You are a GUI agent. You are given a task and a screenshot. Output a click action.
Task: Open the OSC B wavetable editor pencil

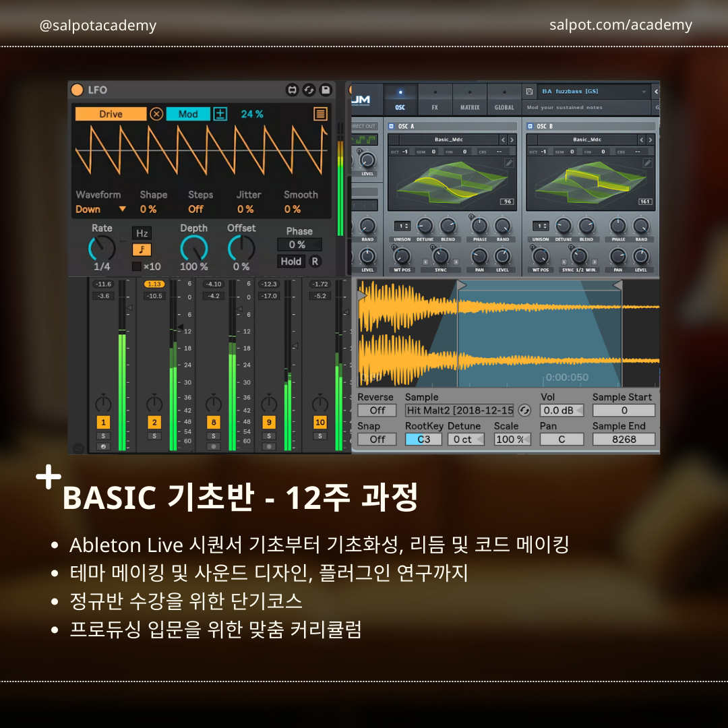(x=648, y=162)
